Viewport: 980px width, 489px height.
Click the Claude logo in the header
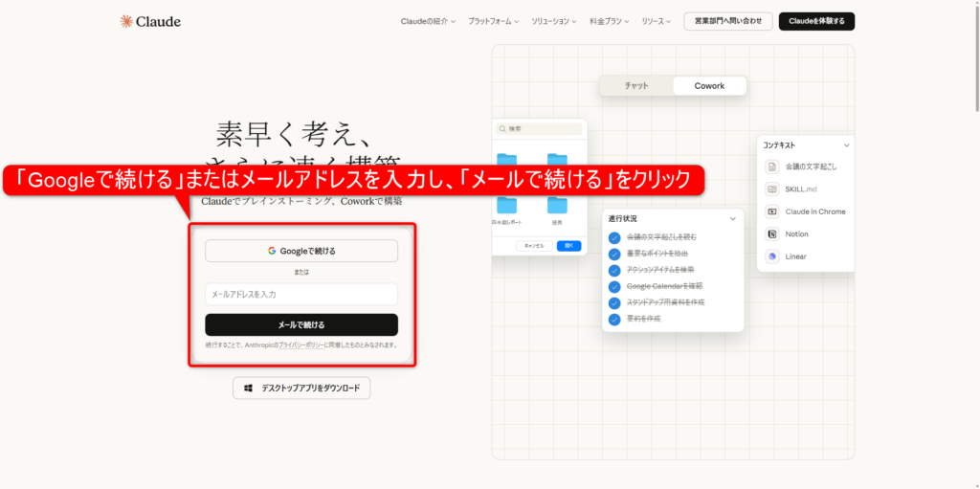pos(149,21)
